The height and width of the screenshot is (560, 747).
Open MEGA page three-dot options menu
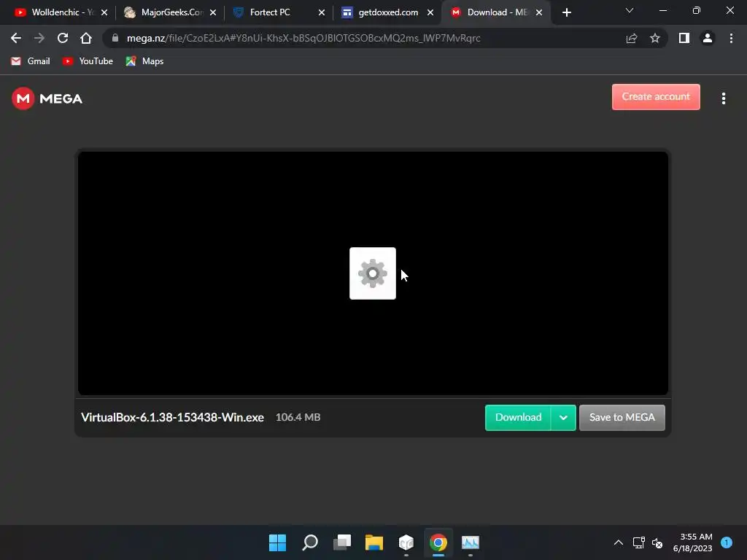click(x=724, y=98)
